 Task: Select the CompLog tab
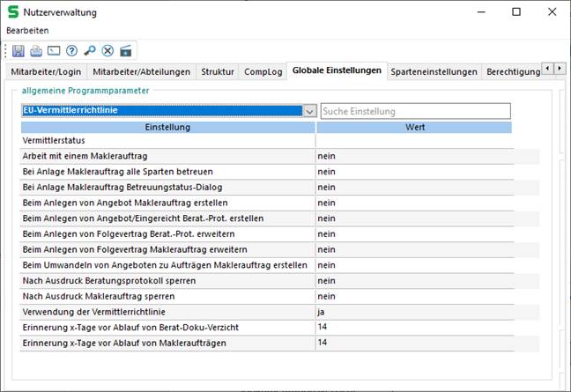click(263, 71)
